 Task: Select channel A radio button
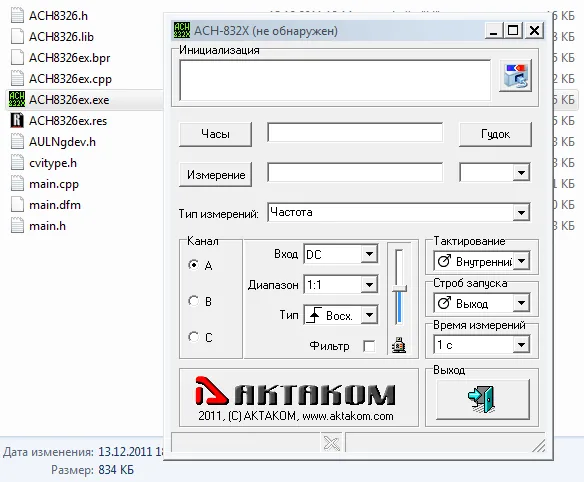pyautogui.click(x=193, y=265)
